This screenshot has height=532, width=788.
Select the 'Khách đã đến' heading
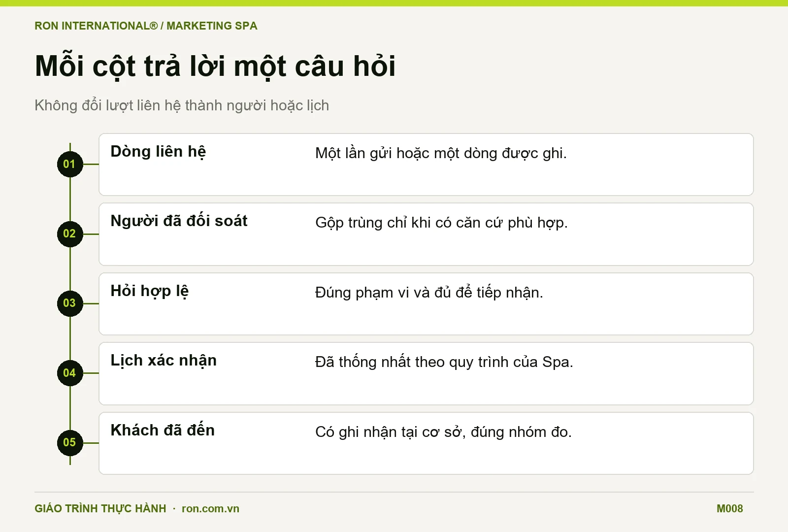click(163, 430)
